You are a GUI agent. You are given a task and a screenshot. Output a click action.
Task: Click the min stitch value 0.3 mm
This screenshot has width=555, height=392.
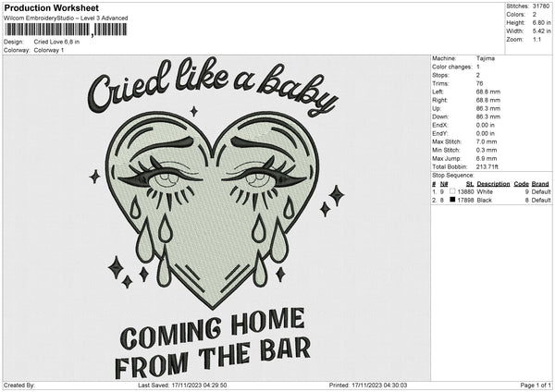pos(487,150)
